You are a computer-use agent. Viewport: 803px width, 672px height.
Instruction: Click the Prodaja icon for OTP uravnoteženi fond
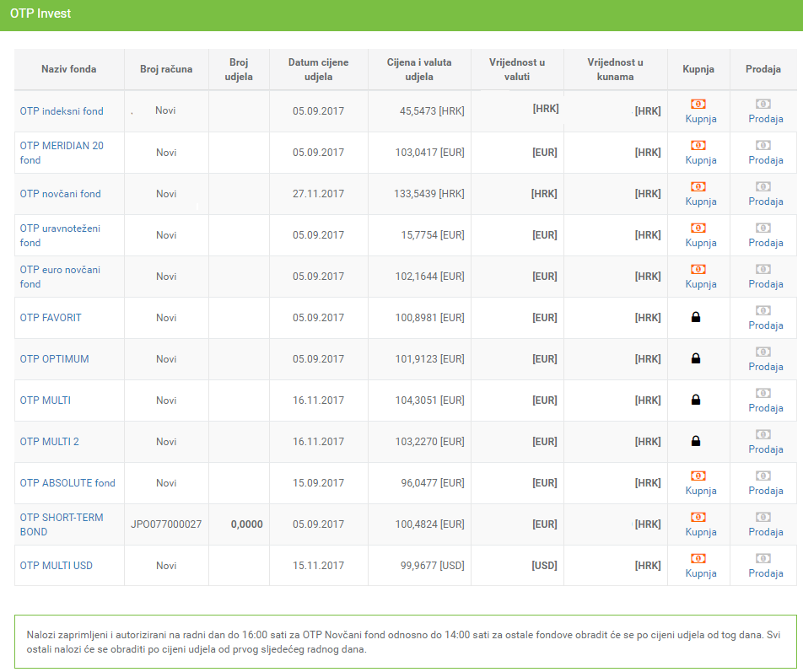[763, 228]
